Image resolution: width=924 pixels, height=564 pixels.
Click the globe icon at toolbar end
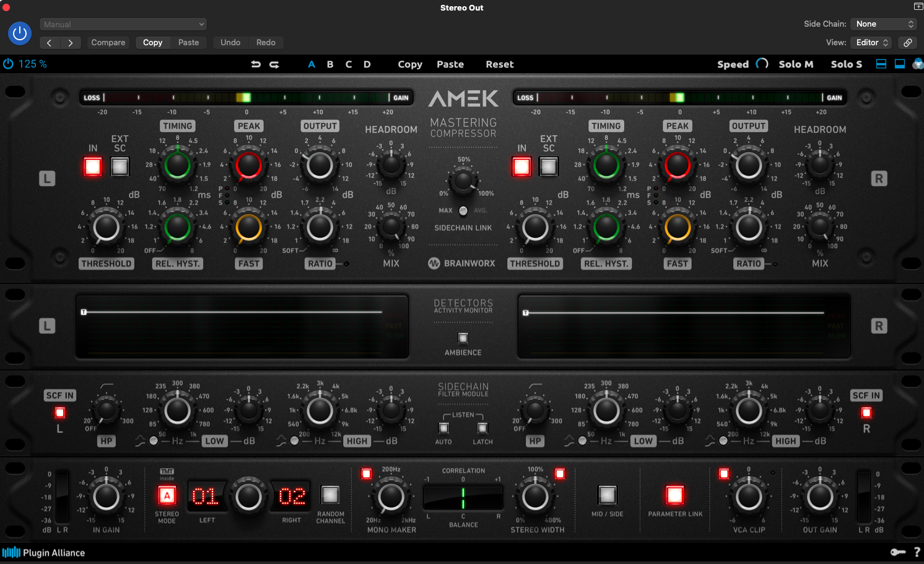[x=918, y=64]
